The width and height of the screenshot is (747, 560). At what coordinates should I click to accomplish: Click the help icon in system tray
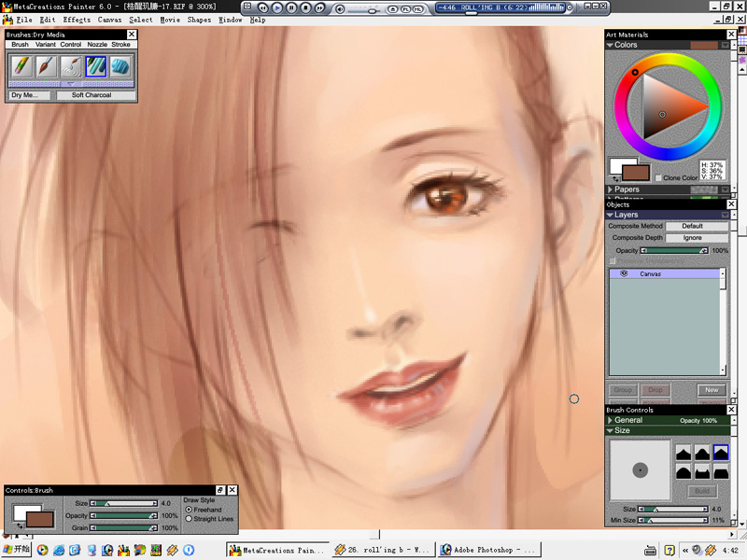pos(669,551)
